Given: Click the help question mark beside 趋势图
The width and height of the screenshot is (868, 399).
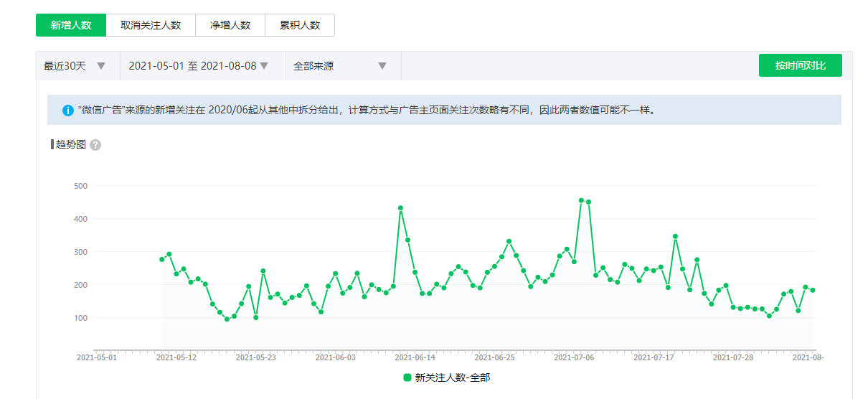Looking at the screenshot, I should point(95,145).
